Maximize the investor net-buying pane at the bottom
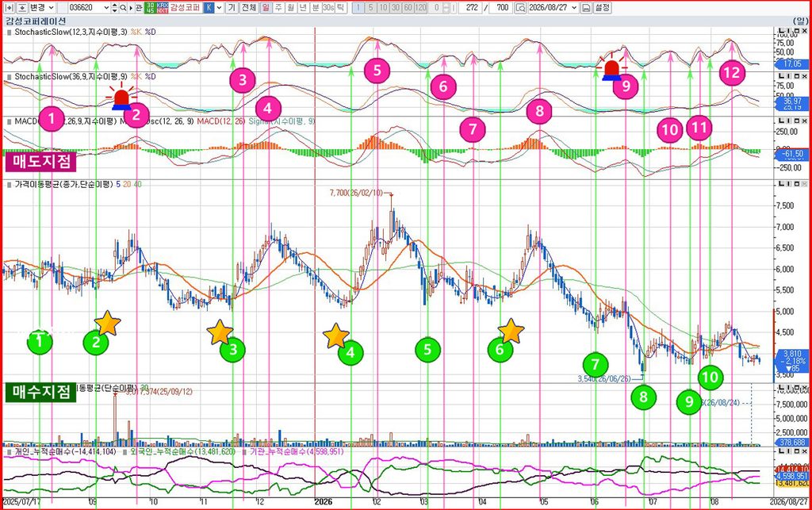This screenshot has height=510, width=812. (795, 451)
